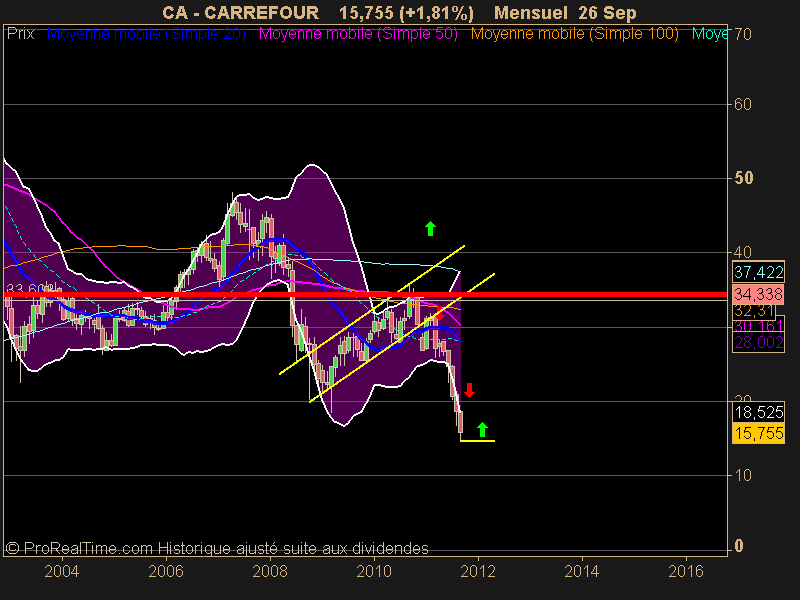
Task: Click the 26 Sep date label
Action: (608, 13)
